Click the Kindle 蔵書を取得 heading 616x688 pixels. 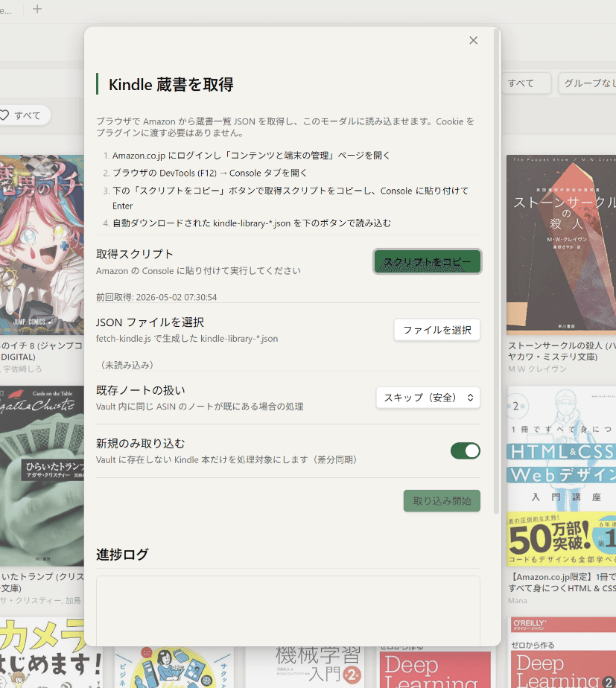tap(171, 84)
